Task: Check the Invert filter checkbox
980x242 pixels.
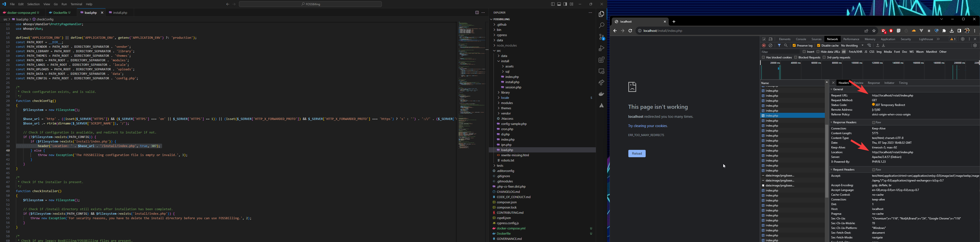Action: tap(804, 52)
